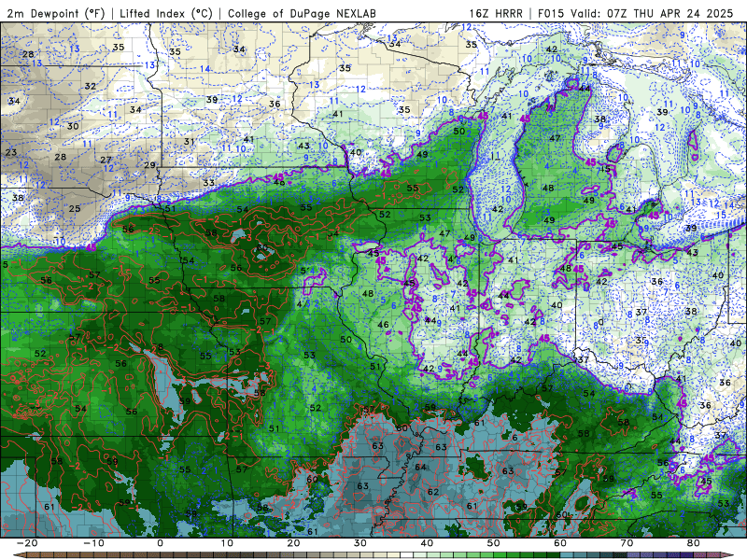Click the "33" dewpoint value on the map
747x560 pixels.
pos(208,183)
